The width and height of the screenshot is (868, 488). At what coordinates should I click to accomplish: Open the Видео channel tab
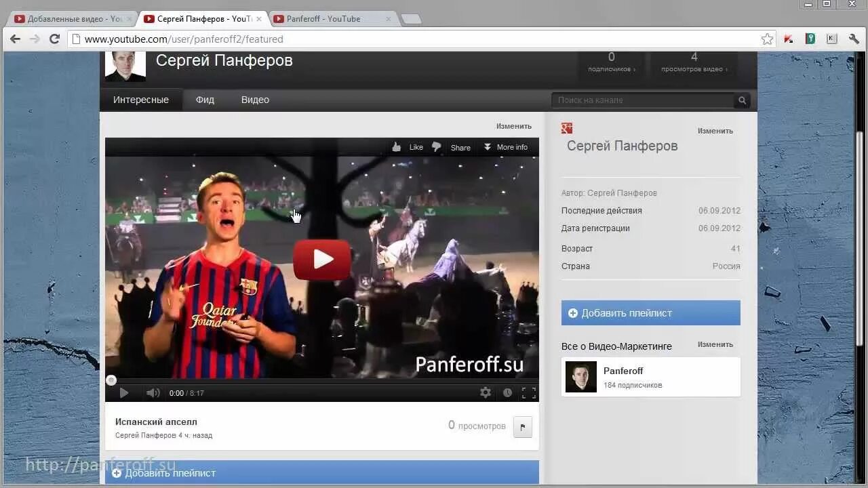[255, 100]
